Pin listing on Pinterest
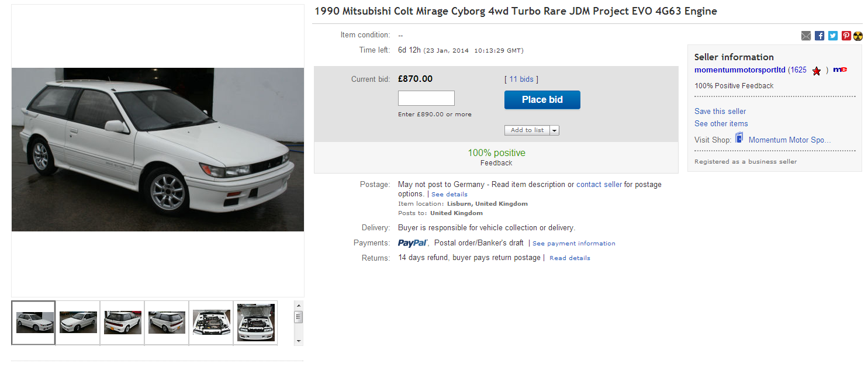Screen dimensions: 868x367 pos(846,36)
